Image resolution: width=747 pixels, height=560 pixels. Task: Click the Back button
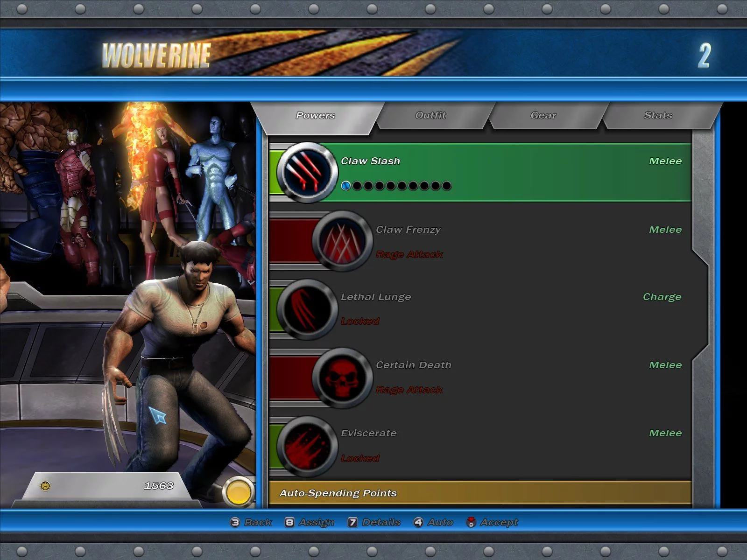[x=252, y=522]
